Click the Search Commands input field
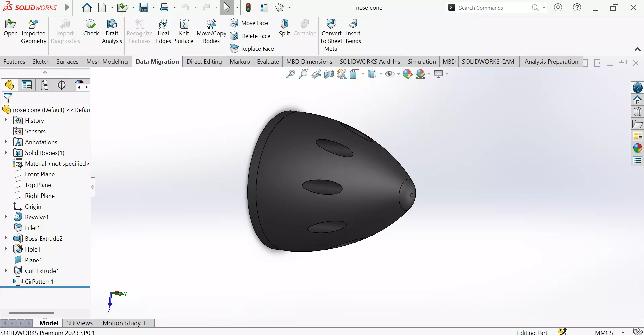This screenshot has height=335, width=644. (493, 8)
